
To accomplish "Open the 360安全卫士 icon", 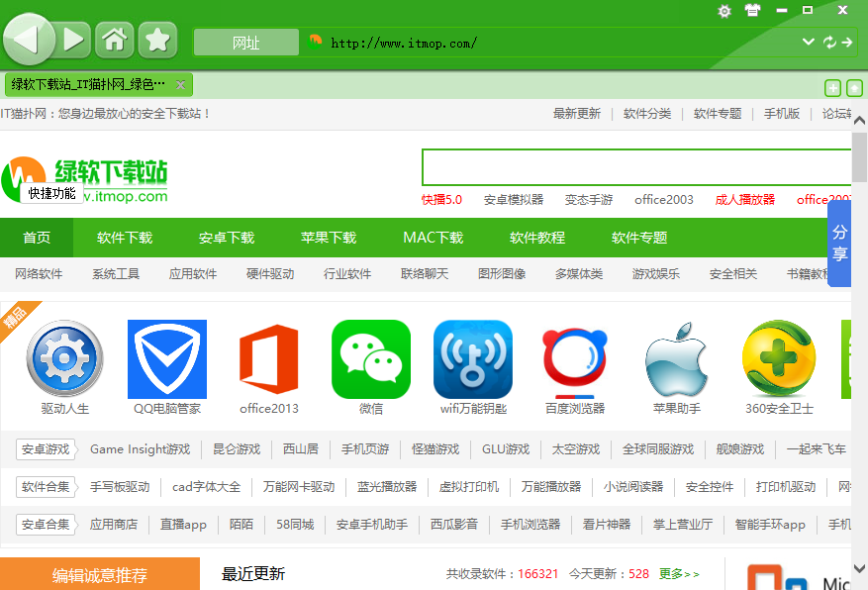I will tap(779, 358).
